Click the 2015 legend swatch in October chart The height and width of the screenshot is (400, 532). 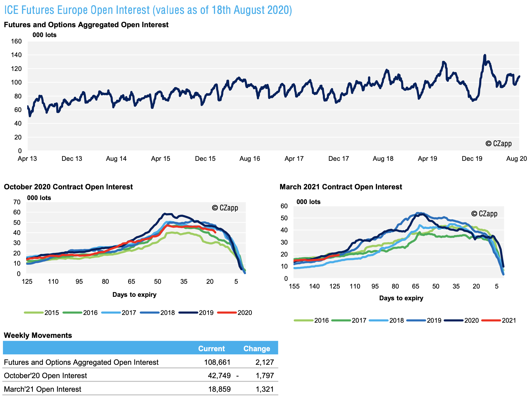pyautogui.click(x=34, y=313)
